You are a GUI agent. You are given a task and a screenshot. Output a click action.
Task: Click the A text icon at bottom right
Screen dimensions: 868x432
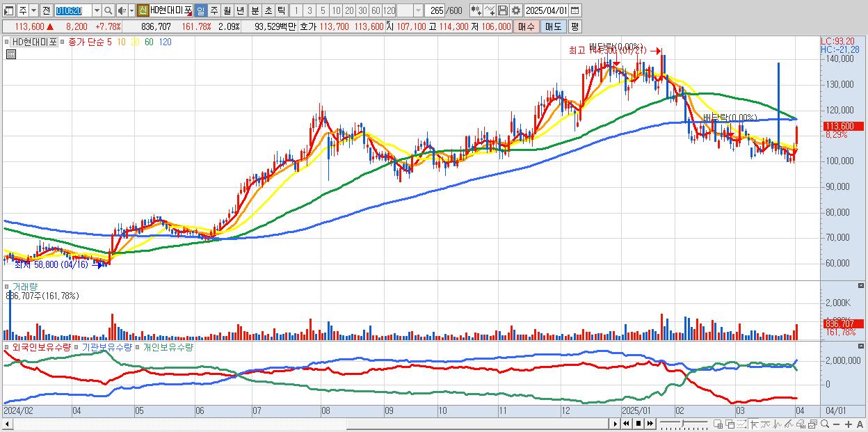click(860, 424)
